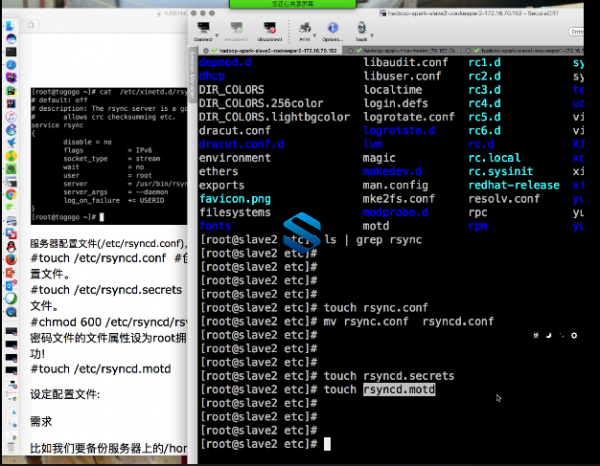
Task: Expand the Print dropdown arrow
Action: coord(315,35)
